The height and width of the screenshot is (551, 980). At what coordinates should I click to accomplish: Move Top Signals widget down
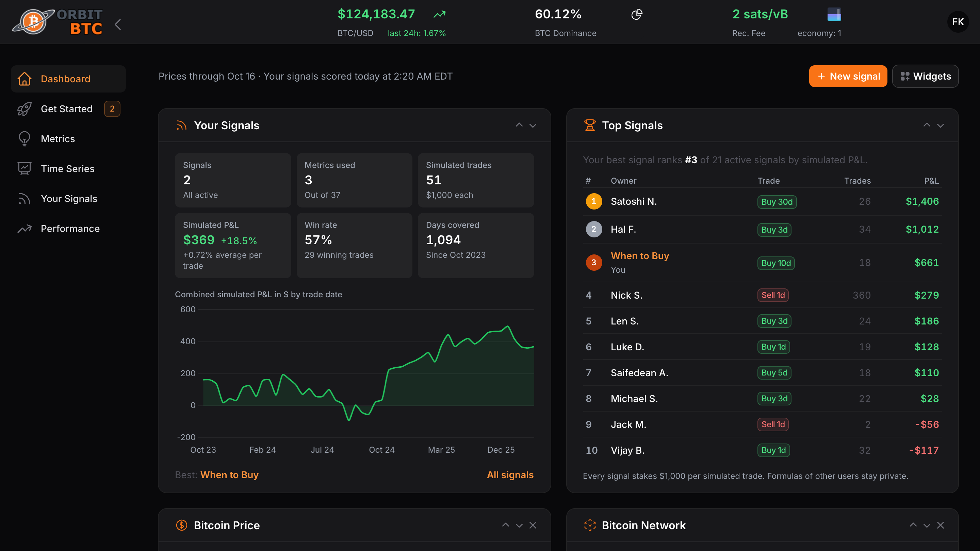941,126
